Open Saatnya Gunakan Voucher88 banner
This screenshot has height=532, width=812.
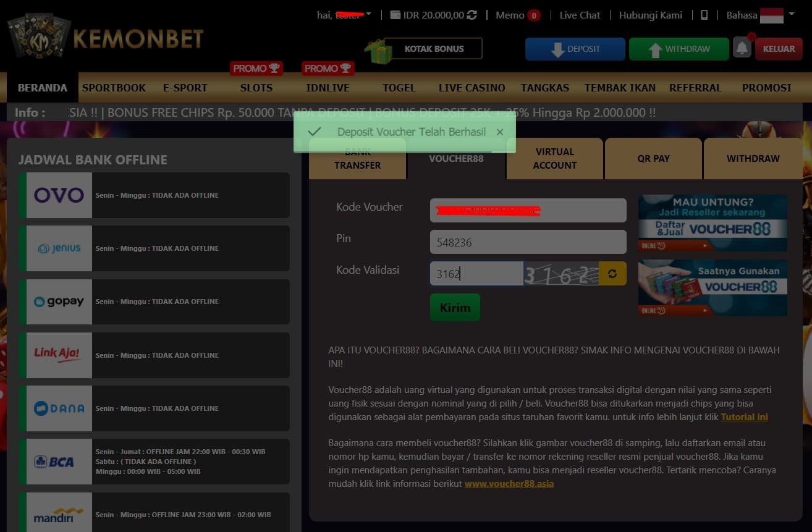pyautogui.click(x=713, y=288)
